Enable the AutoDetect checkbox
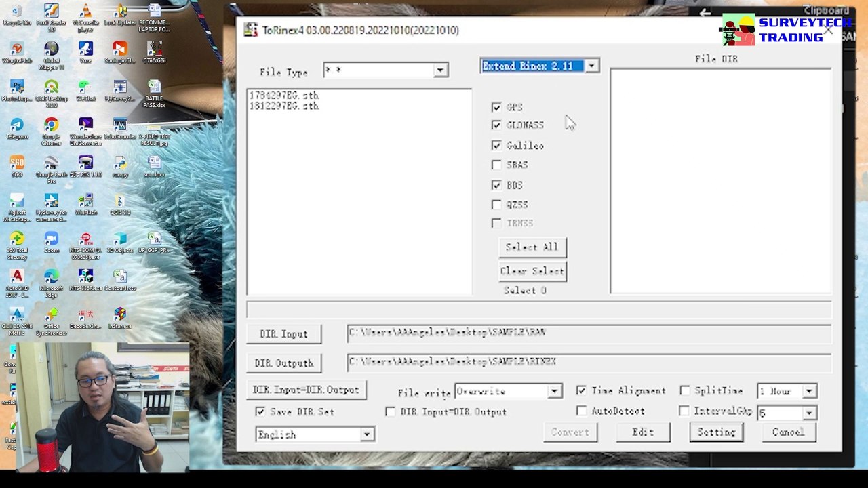 tap(581, 411)
